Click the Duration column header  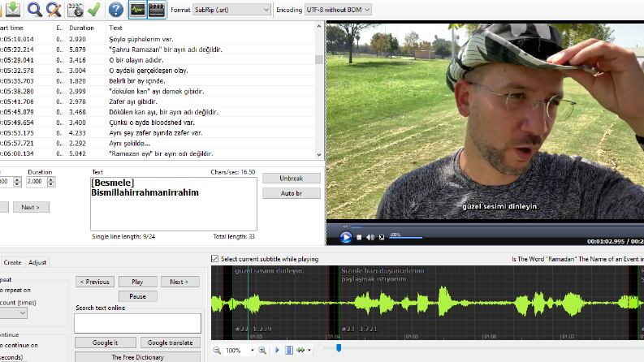point(86,28)
